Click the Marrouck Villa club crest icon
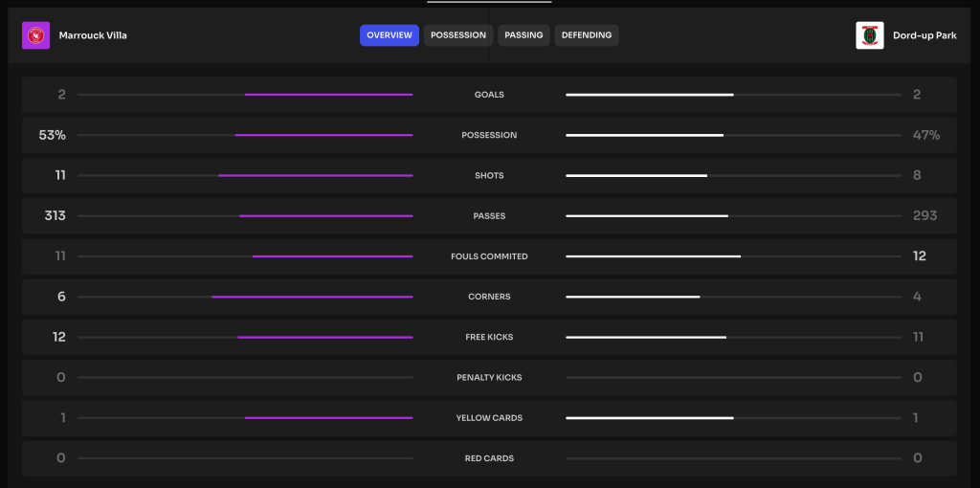980x488 pixels. [35, 35]
